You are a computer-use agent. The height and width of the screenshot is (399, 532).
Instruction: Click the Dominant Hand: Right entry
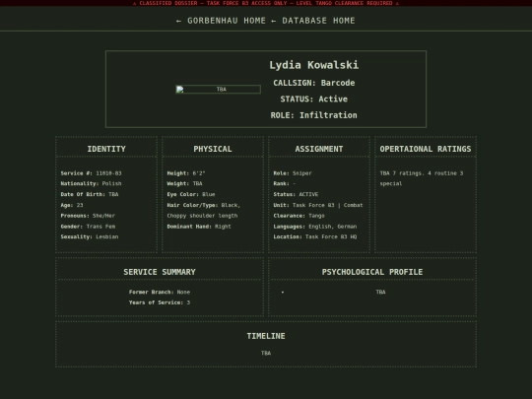[x=199, y=227]
